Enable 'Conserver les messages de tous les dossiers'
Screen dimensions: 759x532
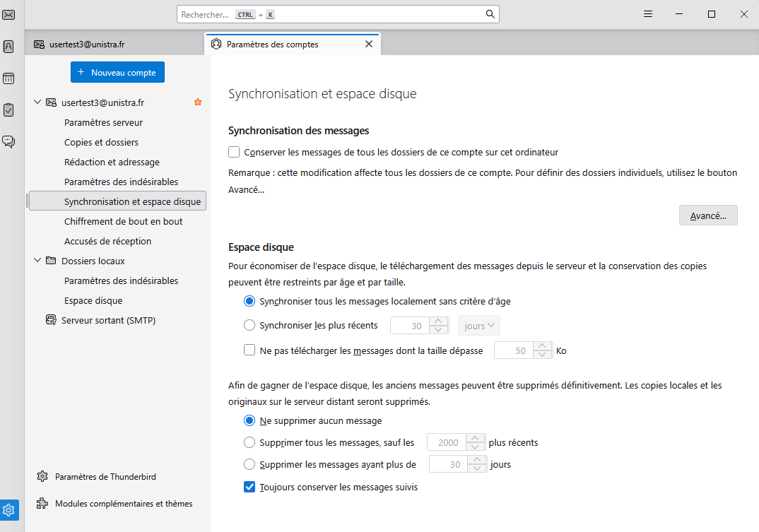click(x=234, y=152)
